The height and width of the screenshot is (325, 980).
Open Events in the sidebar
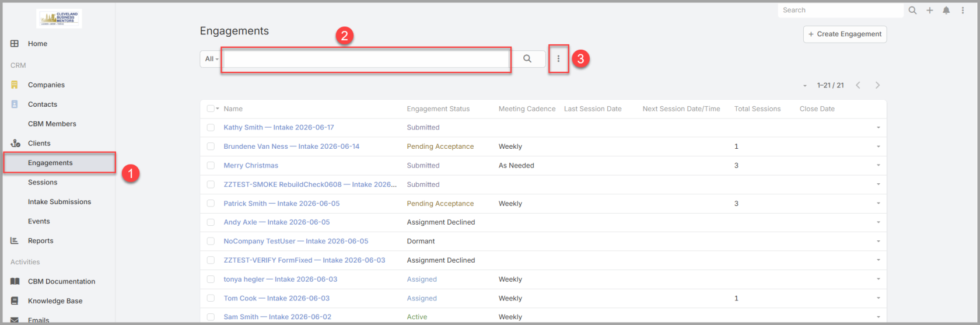pyautogui.click(x=38, y=222)
